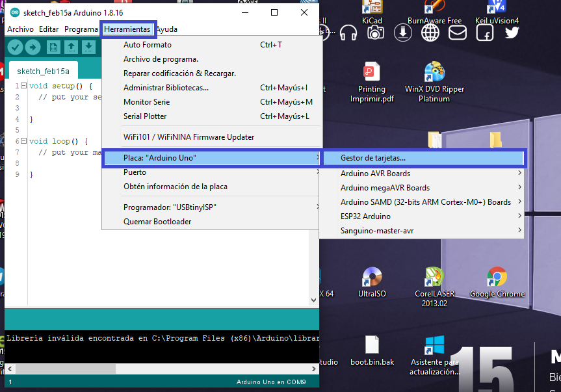Choose Reparar codificación & Recargar

[212, 73]
